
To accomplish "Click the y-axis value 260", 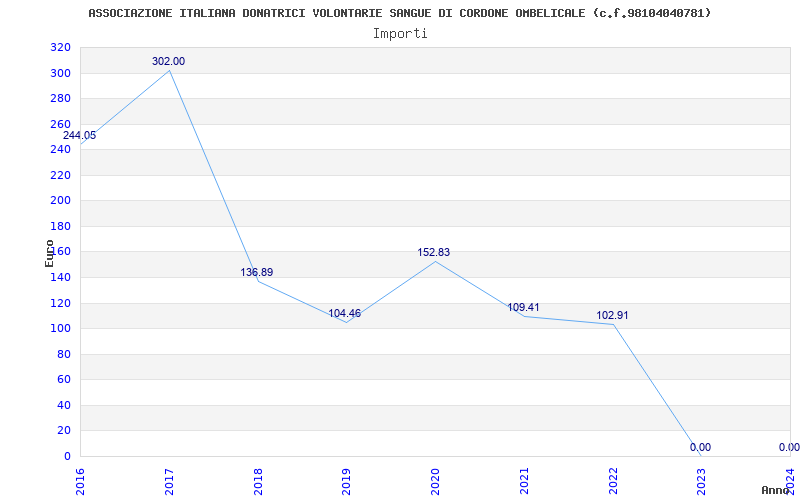I will click(61, 124).
